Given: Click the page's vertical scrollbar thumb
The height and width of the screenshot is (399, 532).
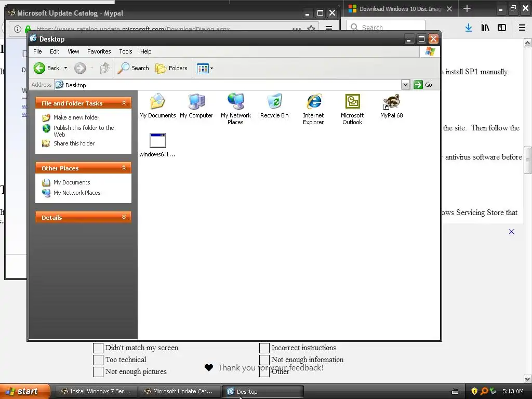Looking at the screenshot, I should pos(528,160).
